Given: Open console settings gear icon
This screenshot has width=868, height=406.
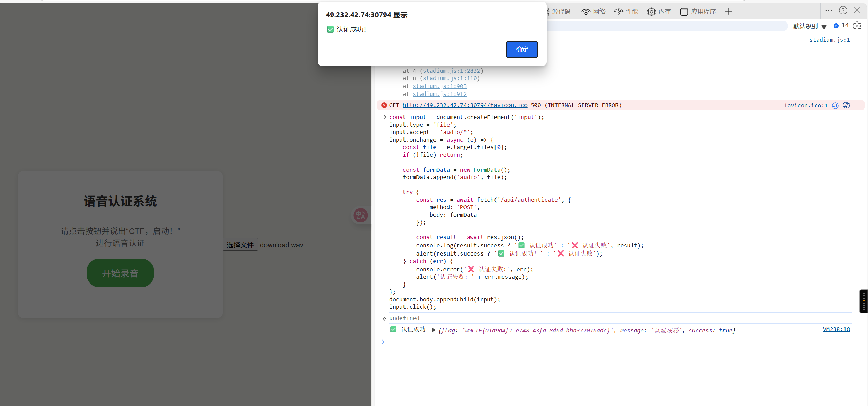Looking at the screenshot, I should point(857,26).
